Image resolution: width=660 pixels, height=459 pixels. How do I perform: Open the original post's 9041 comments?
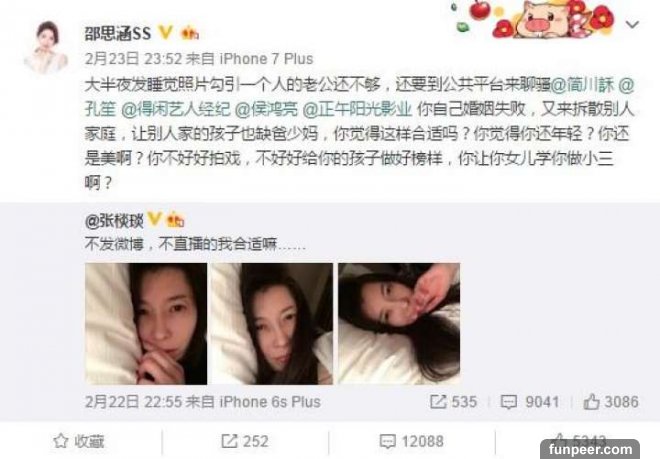coord(530,402)
